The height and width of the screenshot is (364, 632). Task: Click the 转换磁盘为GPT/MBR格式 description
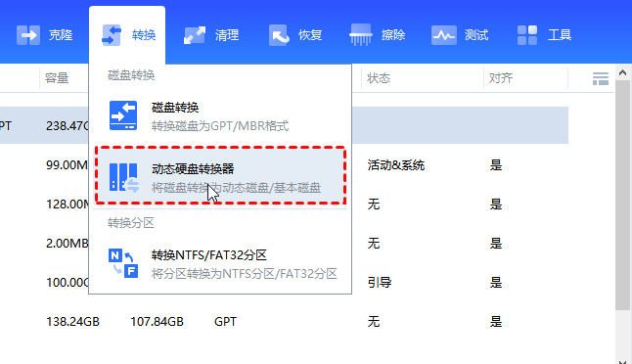[x=220, y=126]
